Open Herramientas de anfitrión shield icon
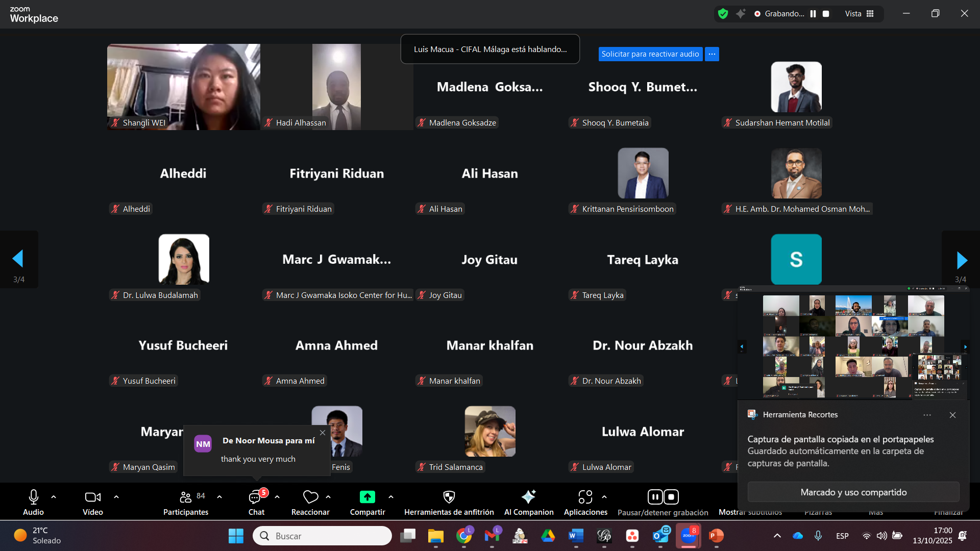The width and height of the screenshot is (980, 551). (449, 497)
